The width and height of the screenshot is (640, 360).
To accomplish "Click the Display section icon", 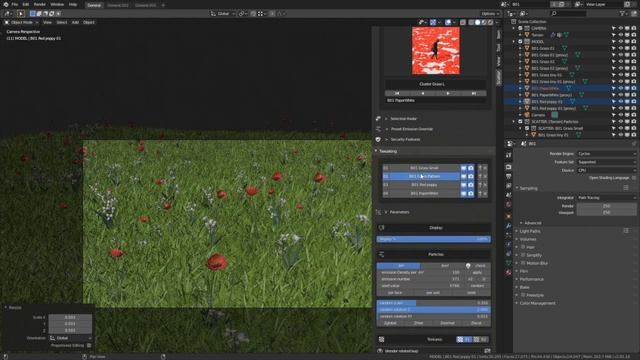I will [x=382, y=228].
